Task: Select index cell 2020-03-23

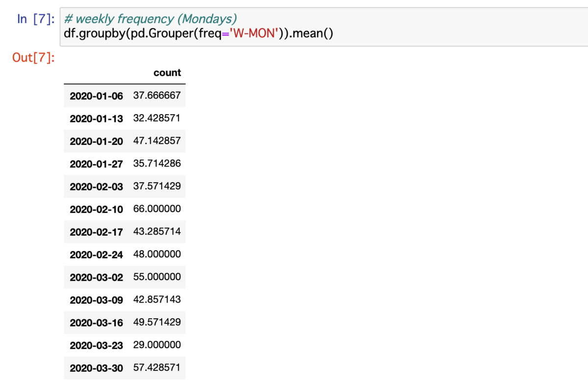Action: click(97, 345)
